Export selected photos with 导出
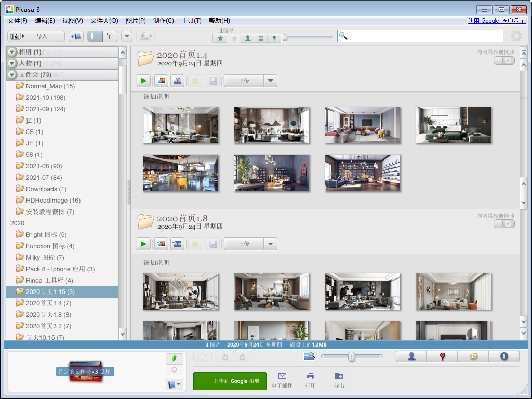This screenshot has height=399, width=532. (x=339, y=380)
